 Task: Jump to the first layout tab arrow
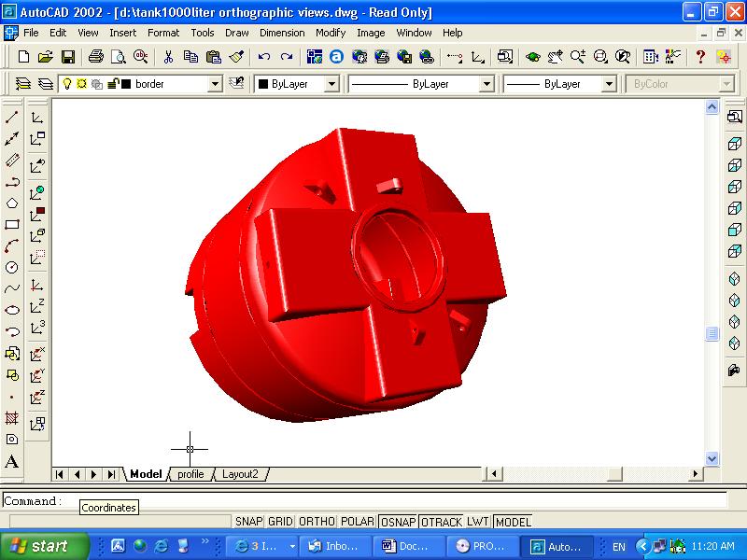60,474
